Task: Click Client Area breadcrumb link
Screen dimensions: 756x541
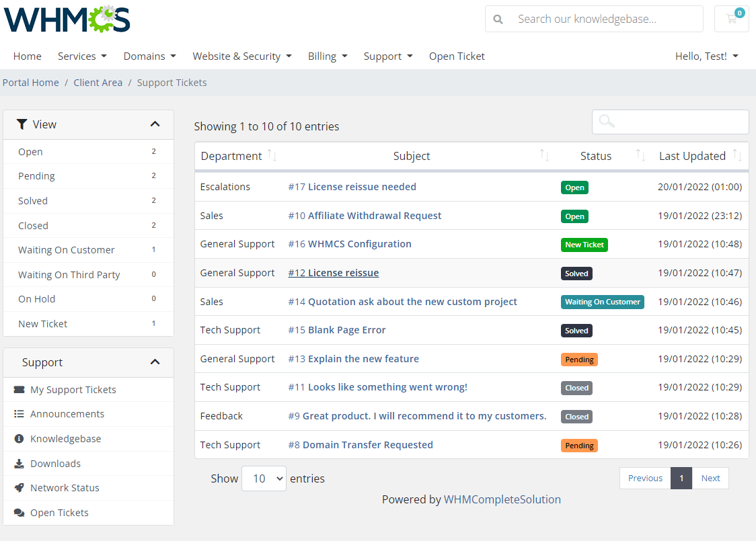Action: [x=98, y=83]
